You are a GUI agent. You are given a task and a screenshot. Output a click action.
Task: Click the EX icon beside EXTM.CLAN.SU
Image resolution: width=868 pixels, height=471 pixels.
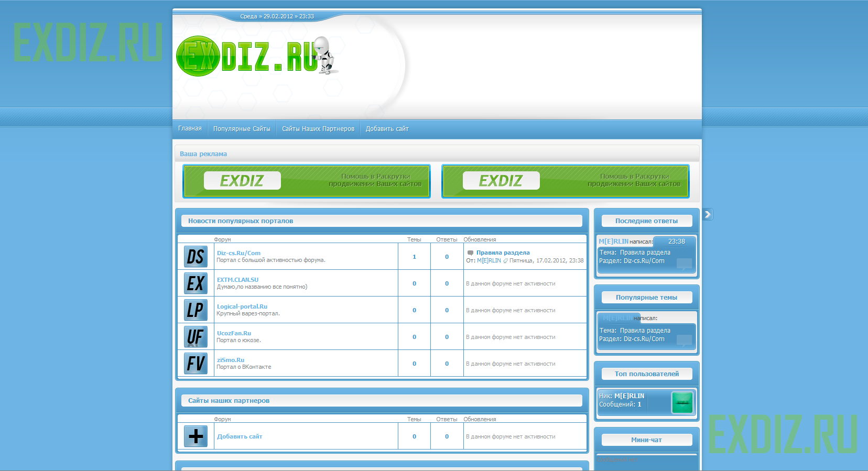coord(196,283)
